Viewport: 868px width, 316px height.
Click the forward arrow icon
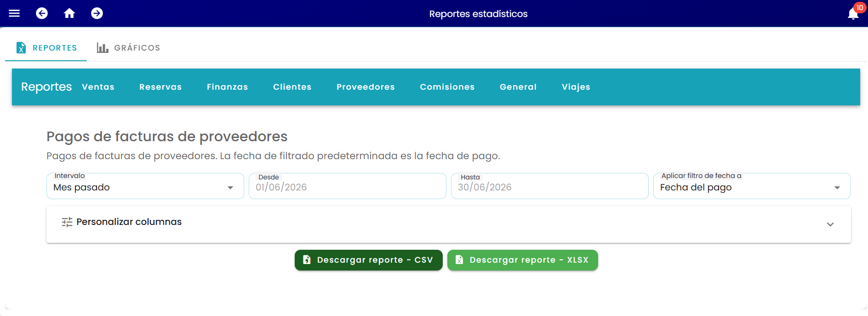(97, 13)
